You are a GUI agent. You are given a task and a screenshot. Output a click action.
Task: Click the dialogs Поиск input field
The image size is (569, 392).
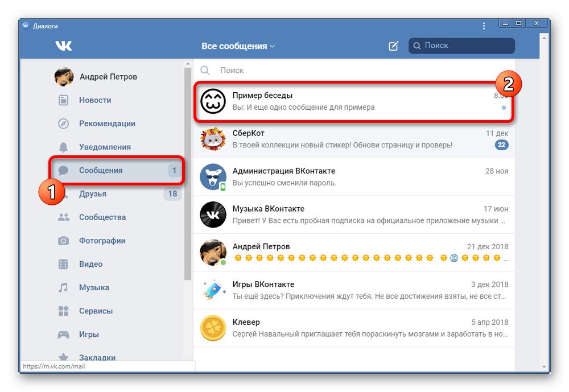coord(354,70)
